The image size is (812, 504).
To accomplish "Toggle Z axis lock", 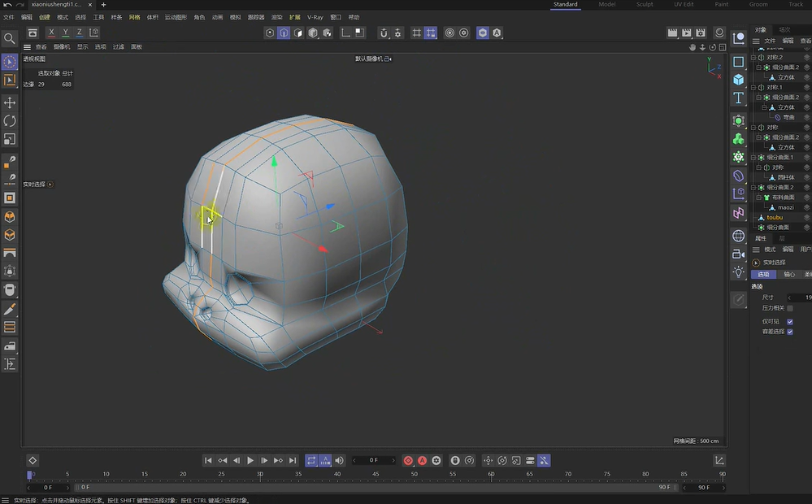I will coord(79,33).
